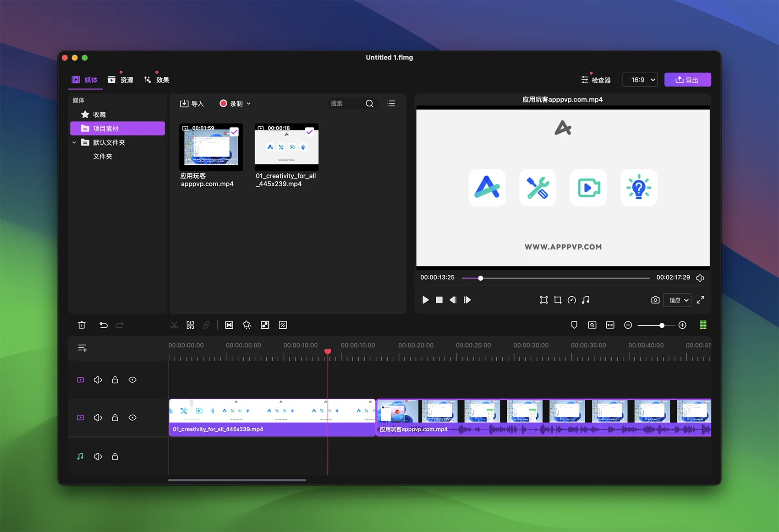Hide the top video track with eye
This screenshot has height=532, width=779.
[132, 380]
